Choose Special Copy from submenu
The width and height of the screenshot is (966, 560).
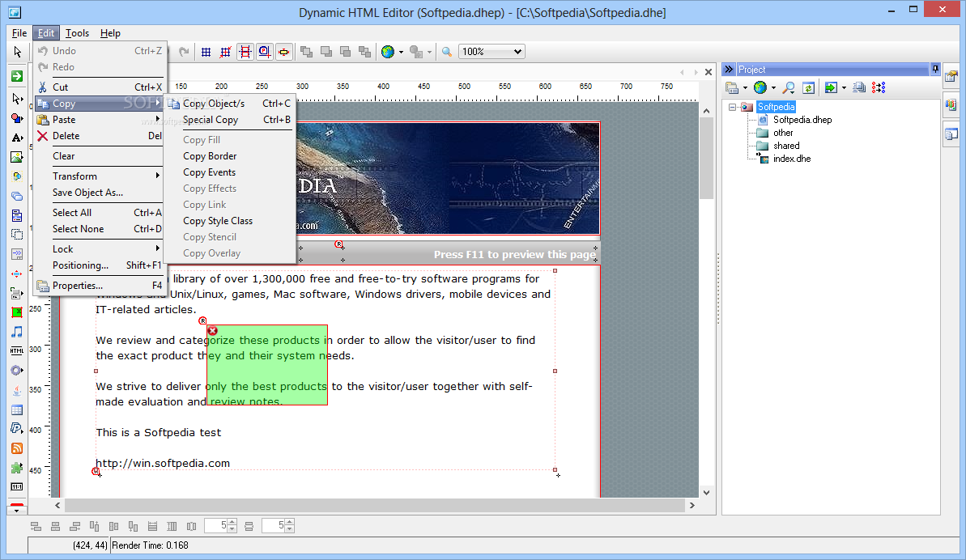coord(230,120)
